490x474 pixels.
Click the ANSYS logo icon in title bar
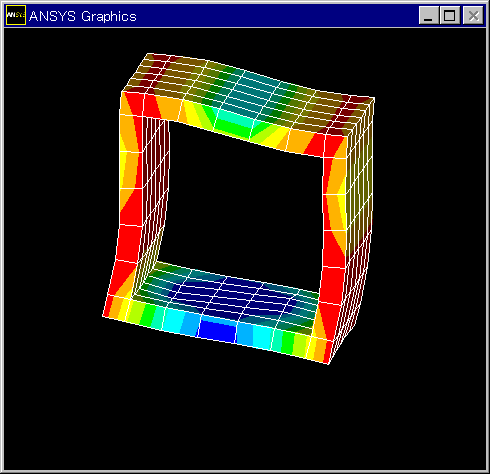coord(16,15)
